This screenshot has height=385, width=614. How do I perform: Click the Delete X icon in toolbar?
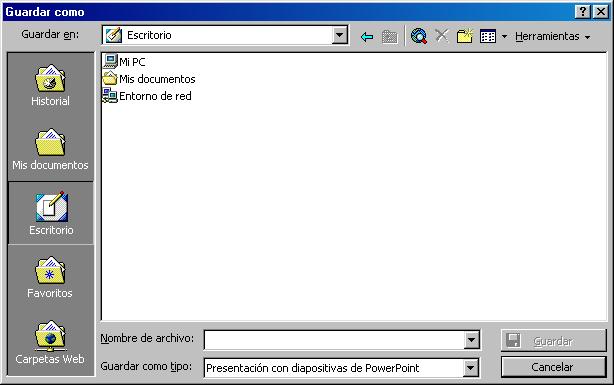(442, 36)
